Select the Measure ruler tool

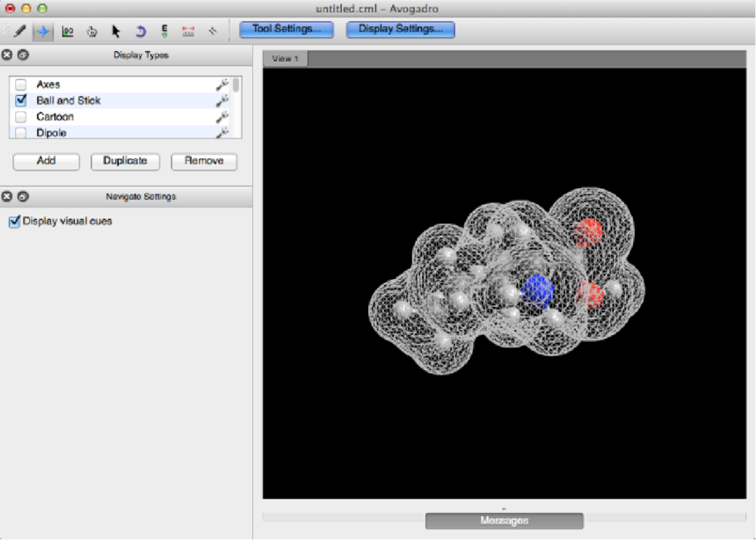click(x=188, y=31)
